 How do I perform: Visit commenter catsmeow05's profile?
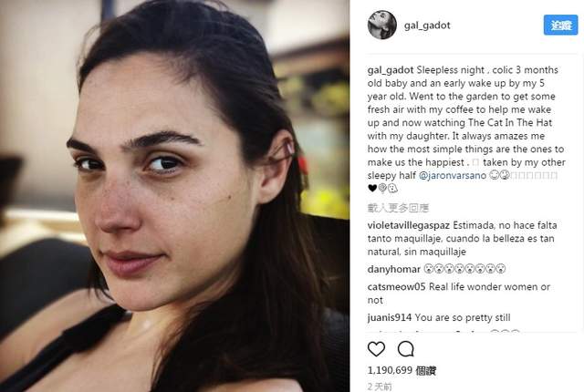(x=396, y=287)
